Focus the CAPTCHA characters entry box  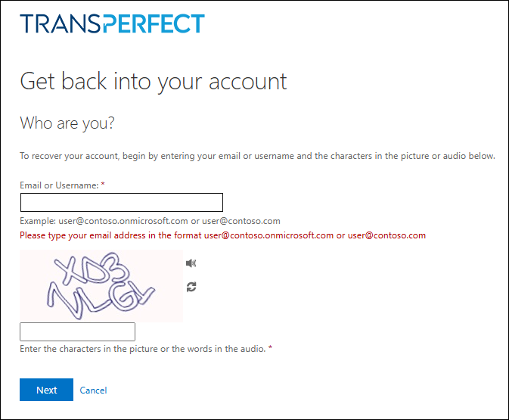click(x=77, y=331)
